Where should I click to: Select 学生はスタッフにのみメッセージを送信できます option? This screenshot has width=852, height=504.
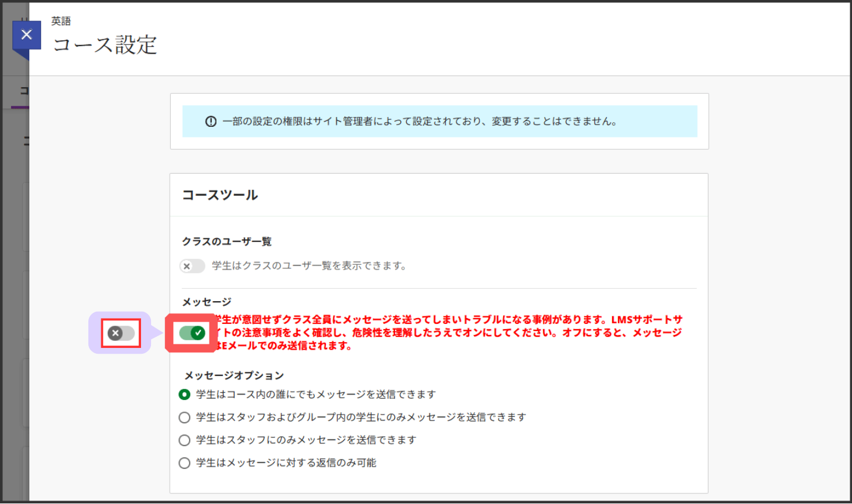point(184,440)
